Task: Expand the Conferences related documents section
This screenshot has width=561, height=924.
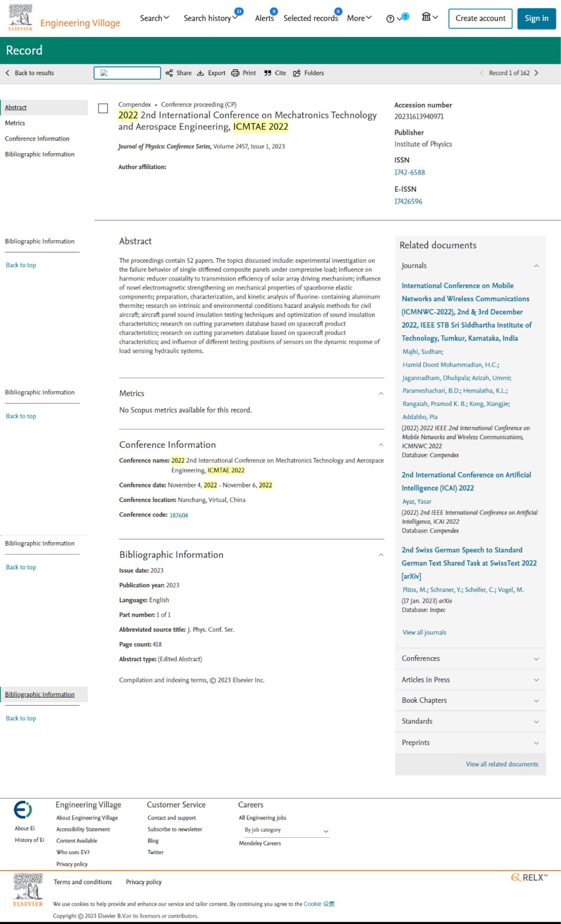Action: 470,659
